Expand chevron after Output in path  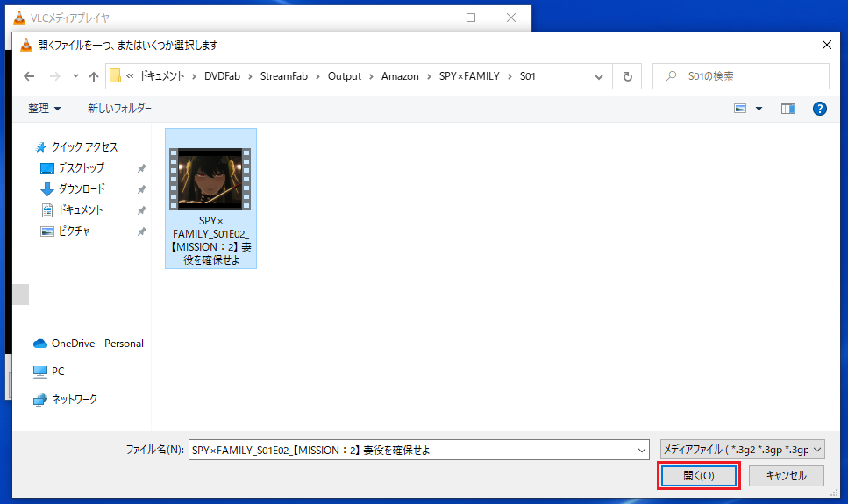coord(371,77)
